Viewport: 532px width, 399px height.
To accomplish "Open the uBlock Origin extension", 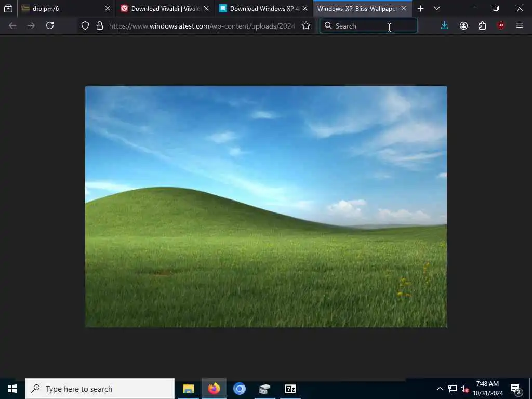I will [x=501, y=26].
